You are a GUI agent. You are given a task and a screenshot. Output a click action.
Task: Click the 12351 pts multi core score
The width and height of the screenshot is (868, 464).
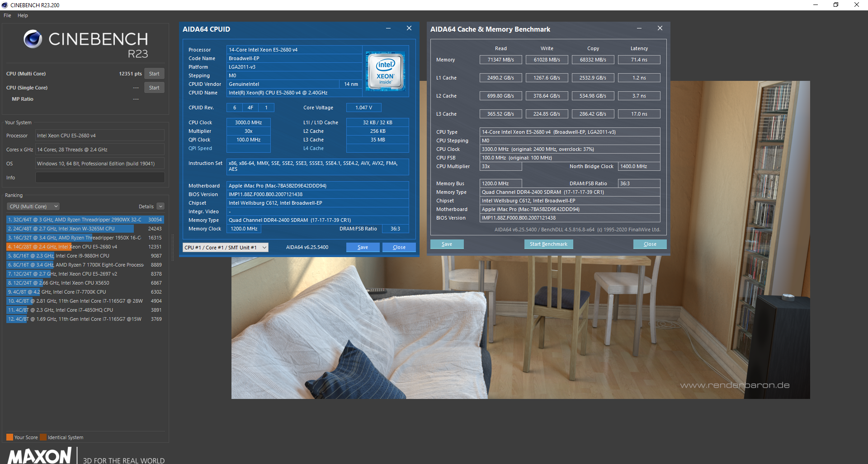tap(130, 74)
